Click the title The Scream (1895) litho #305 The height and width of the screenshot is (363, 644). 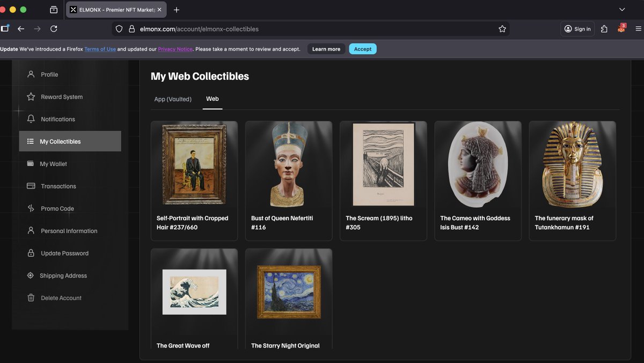tap(379, 223)
